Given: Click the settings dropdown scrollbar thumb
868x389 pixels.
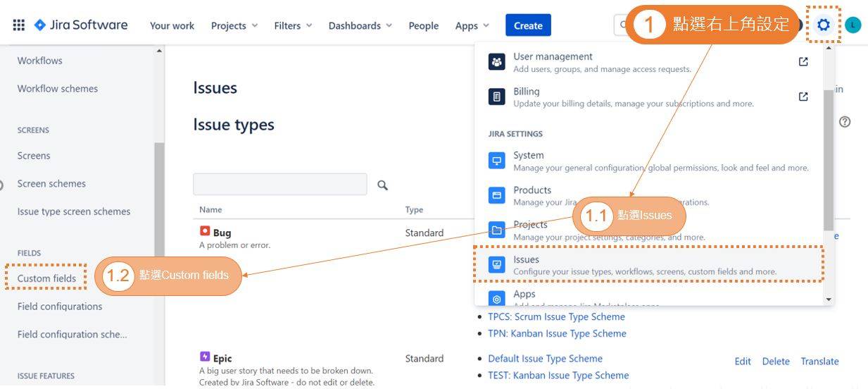Looking at the screenshot, I should (x=829, y=160).
